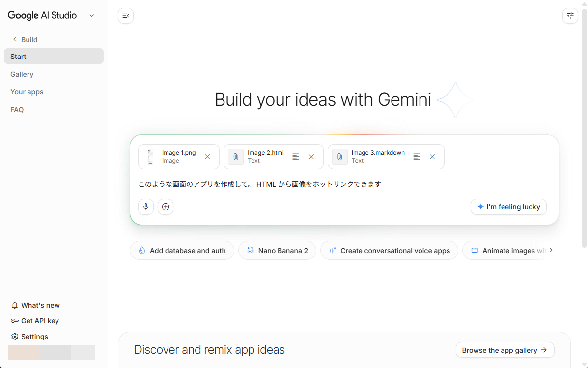The image size is (588, 368).
Task: Click the I'm feeling lucky button
Action: (508, 207)
